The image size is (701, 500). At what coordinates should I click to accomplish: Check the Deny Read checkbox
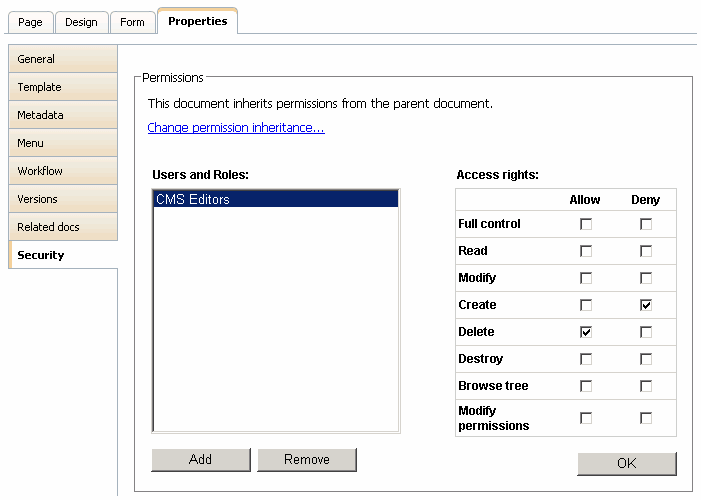646,251
